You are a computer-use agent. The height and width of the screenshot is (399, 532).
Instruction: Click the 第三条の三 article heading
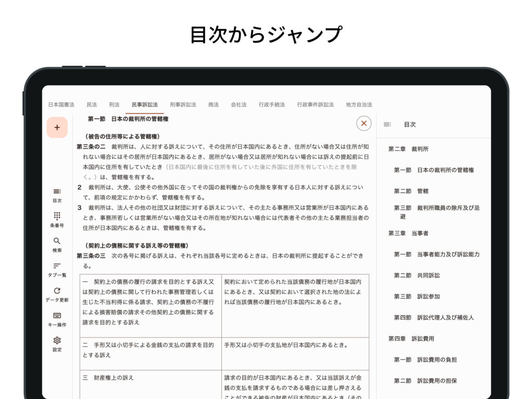[x=91, y=256]
